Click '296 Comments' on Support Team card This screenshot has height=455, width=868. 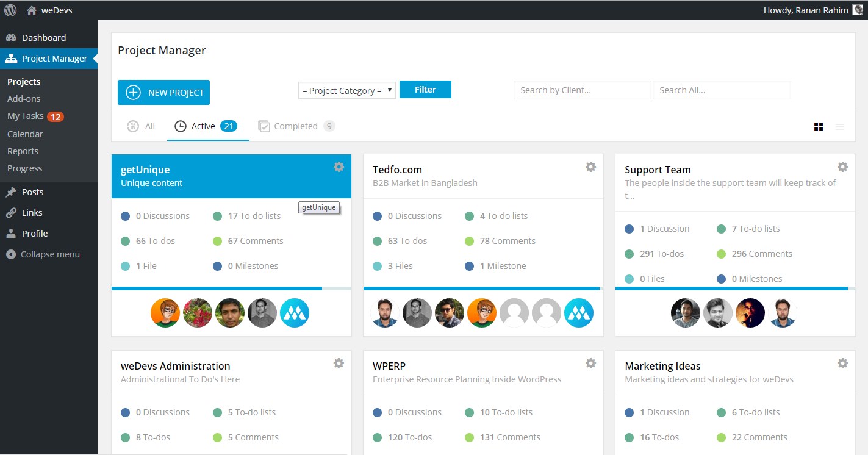(x=755, y=254)
